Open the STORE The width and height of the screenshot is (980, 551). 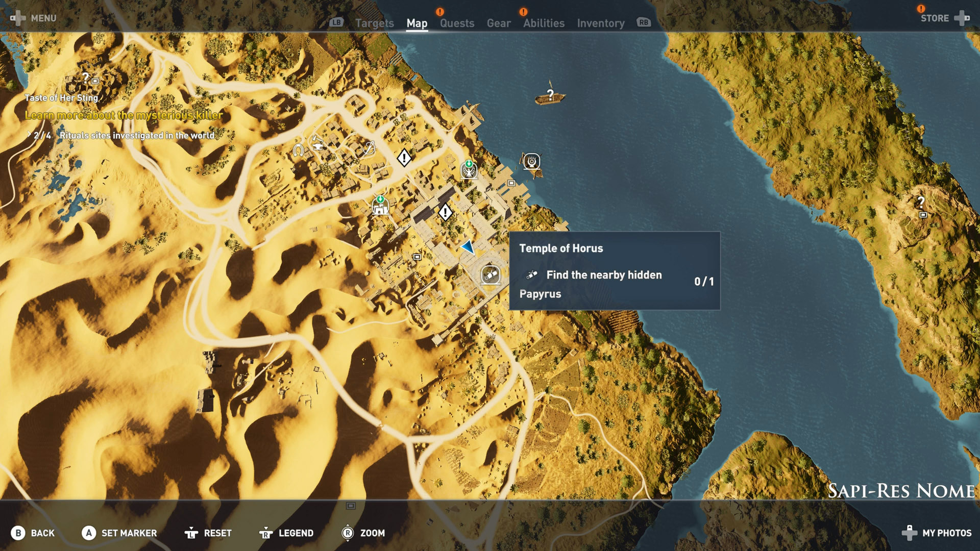click(944, 18)
